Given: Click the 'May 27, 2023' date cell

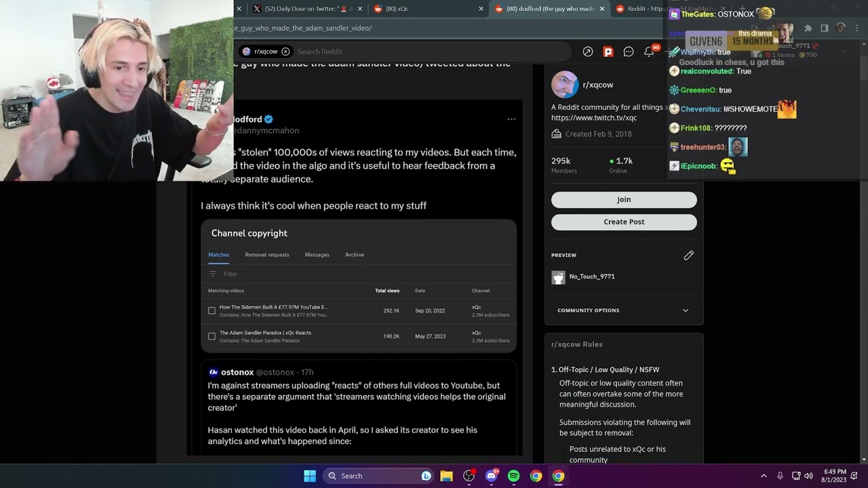Looking at the screenshot, I should point(430,336).
